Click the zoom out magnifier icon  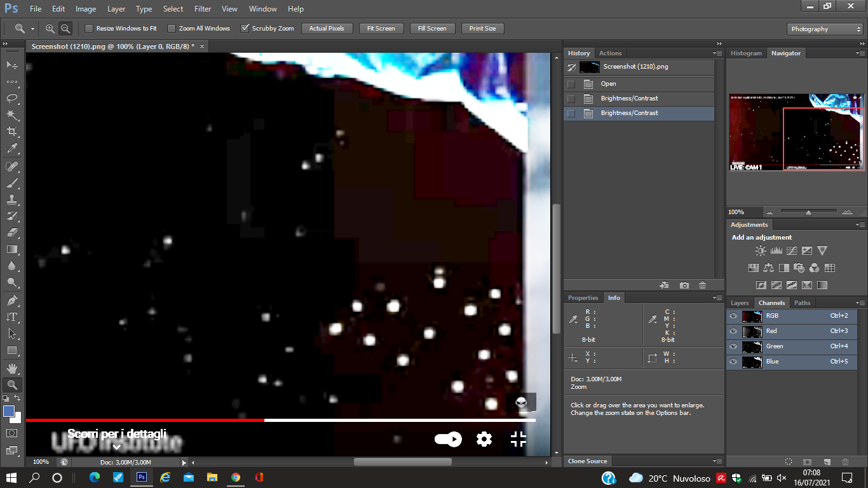65,29
